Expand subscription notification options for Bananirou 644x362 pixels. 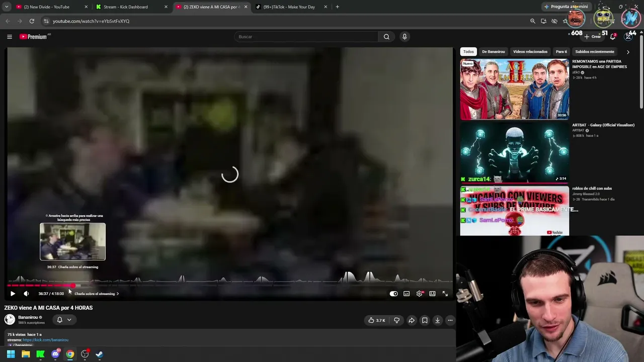tap(69, 320)
